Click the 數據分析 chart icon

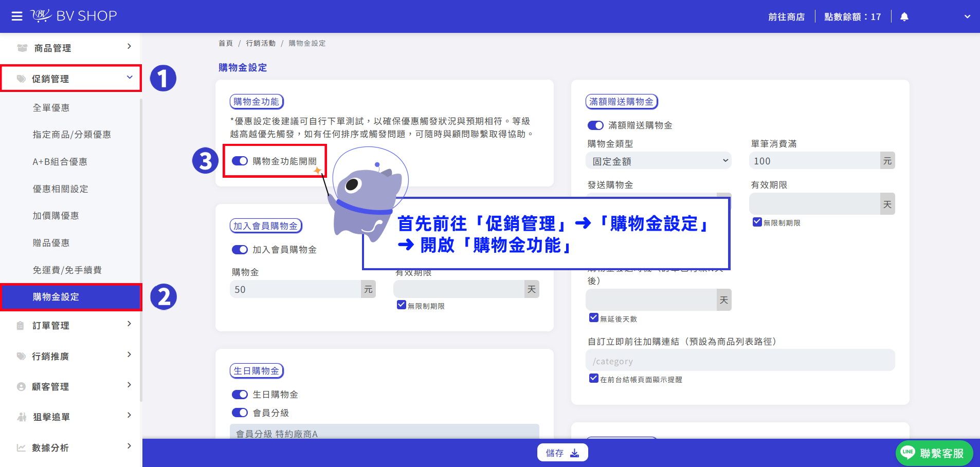pyautogui.click(x=21, y=447)
